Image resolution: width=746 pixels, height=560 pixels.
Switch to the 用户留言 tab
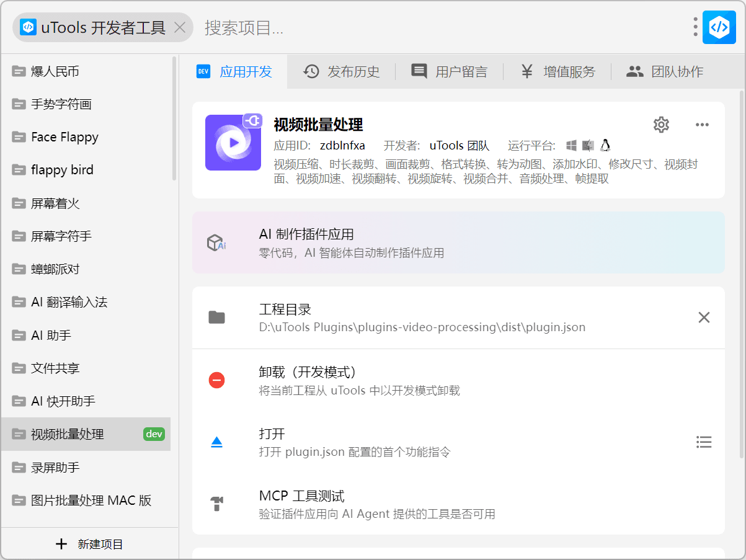450,72
